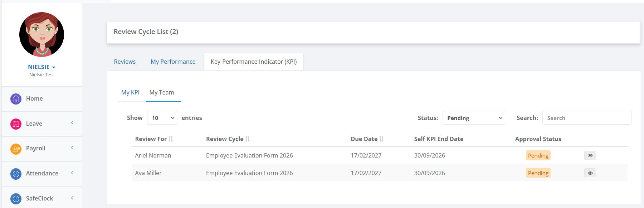View Ariel Norman's KPI with eye icon
The image size is (644, 208).
click(x=590, y=155)
